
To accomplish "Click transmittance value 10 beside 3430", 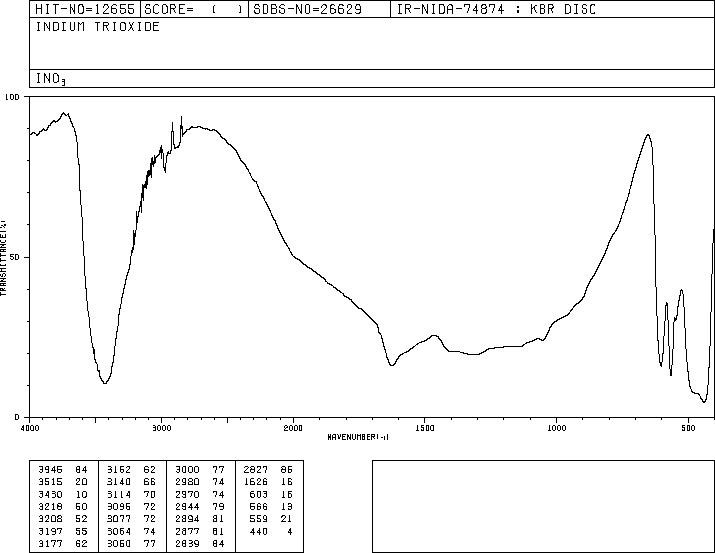I will [82, 494].
